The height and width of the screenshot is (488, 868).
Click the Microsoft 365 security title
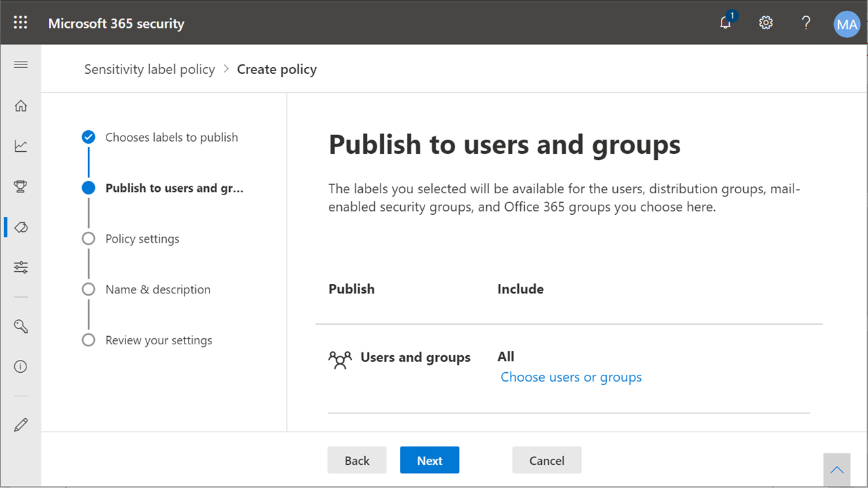click(x=116, y=24)
